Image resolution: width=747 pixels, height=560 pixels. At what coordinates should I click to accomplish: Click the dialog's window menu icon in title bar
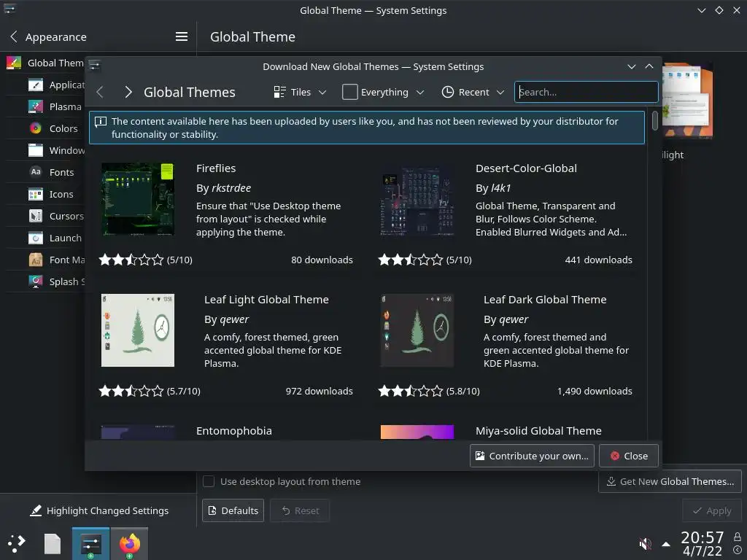click(x=94, y=66)
